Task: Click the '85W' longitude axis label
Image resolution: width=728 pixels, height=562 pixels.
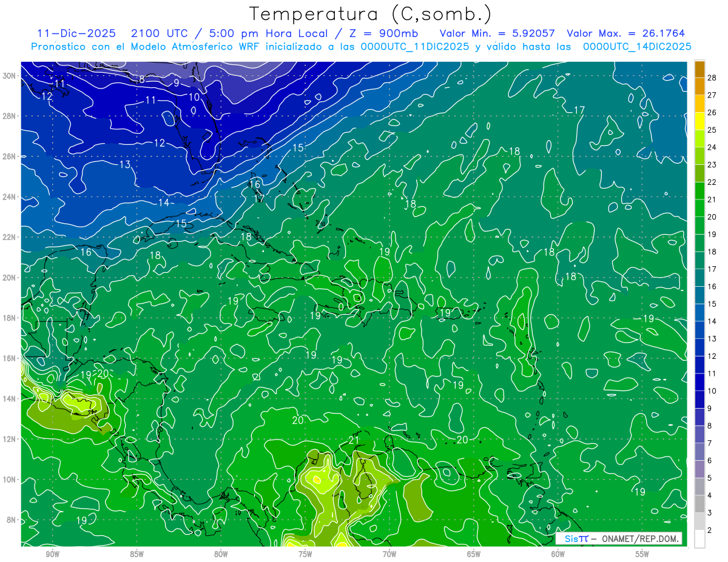Action: click(x=136, y=554)
